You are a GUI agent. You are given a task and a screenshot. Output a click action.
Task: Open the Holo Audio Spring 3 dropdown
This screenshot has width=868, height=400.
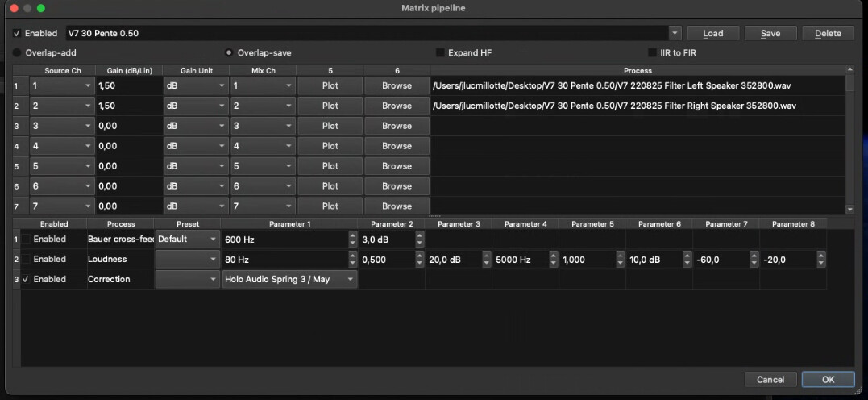click(290, 279)
